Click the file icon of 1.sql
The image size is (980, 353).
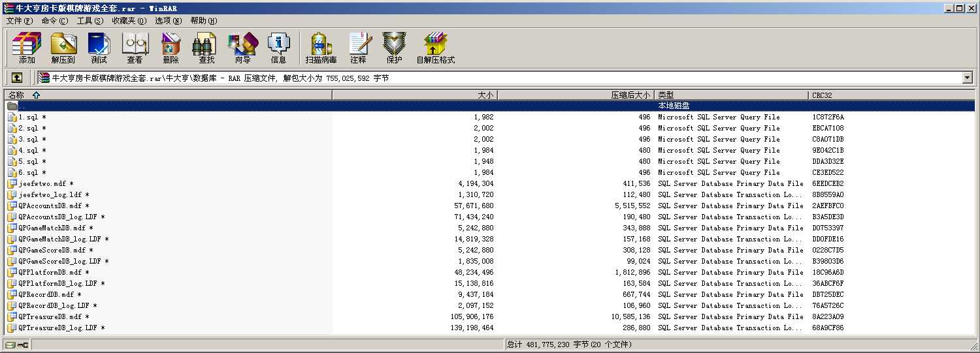click(12, 117)
